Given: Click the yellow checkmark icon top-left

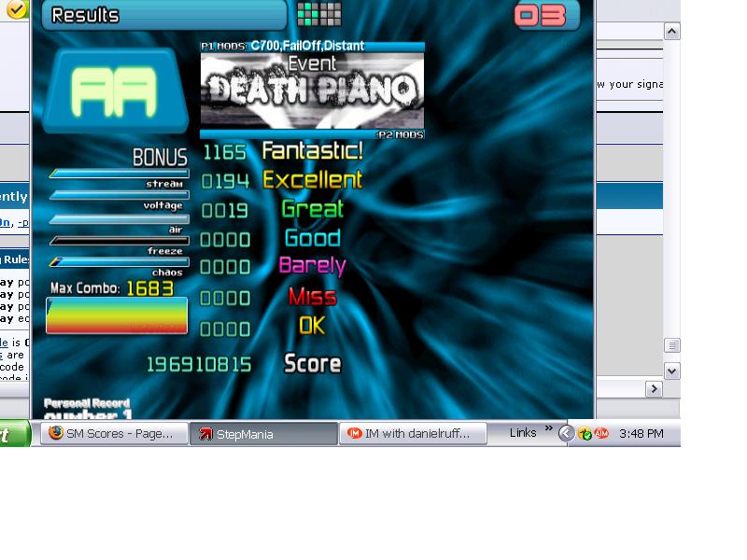Looking at the screenshot, I should pyautogui.click(x=16, y=9).
